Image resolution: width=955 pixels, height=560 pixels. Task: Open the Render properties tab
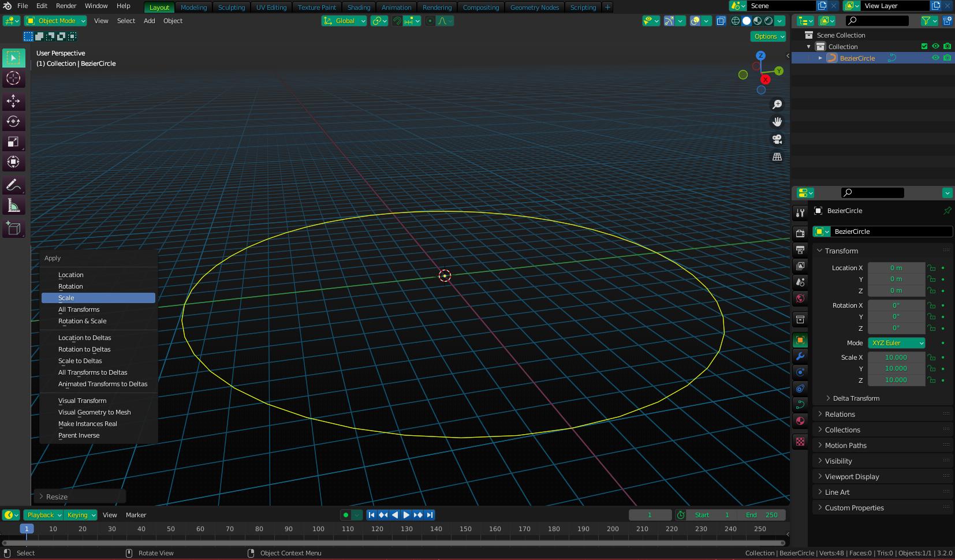point(800,233)
